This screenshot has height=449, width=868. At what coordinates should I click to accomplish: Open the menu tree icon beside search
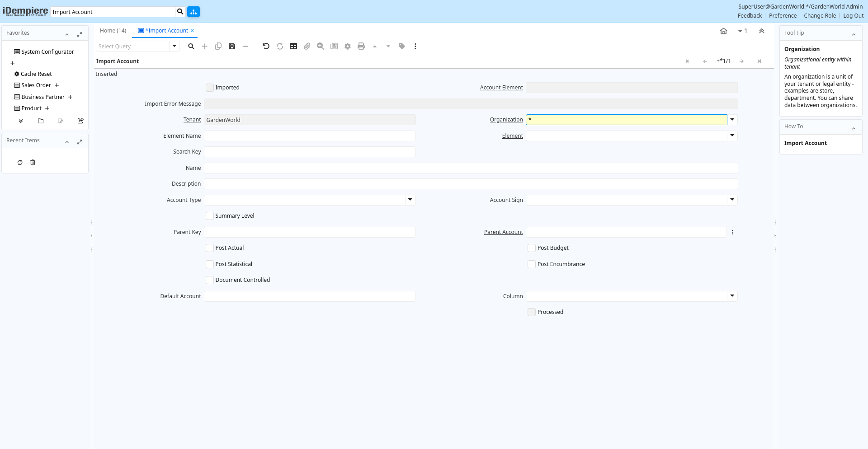[x=193, y=12]
